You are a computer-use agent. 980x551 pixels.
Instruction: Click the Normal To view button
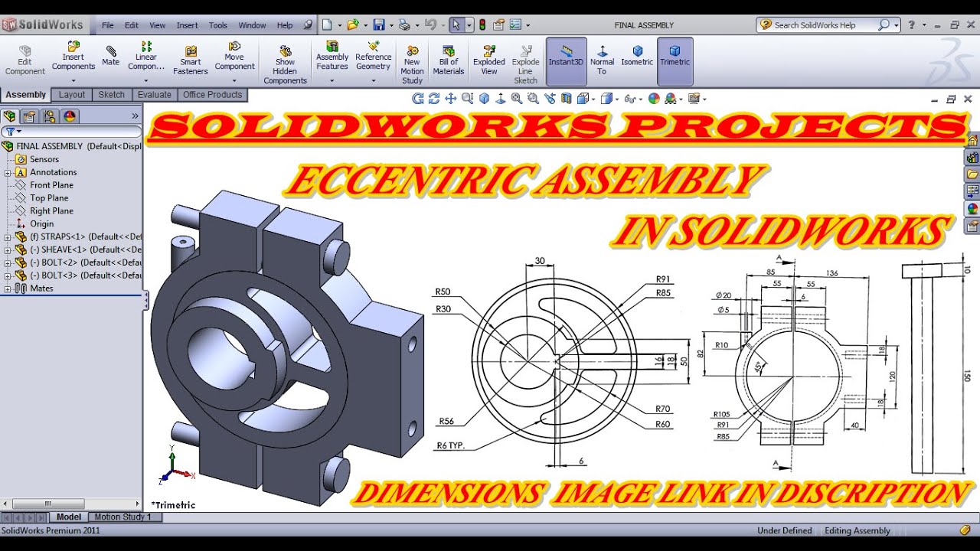tap(602, 60)
